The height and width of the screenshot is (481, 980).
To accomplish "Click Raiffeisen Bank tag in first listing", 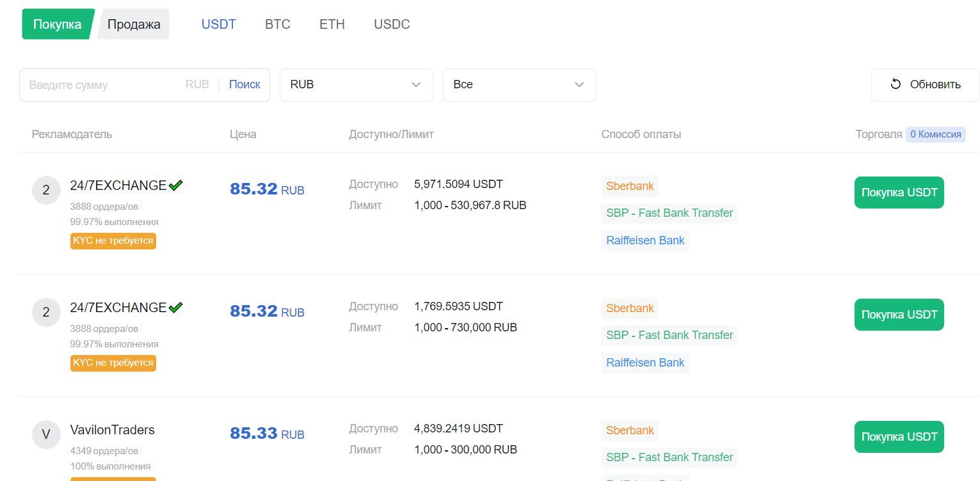I will tap(645, 240).
